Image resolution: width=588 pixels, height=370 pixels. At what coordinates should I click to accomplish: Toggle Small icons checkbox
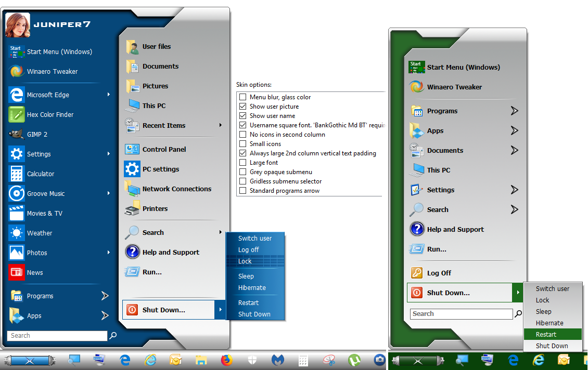coord(242,144)
